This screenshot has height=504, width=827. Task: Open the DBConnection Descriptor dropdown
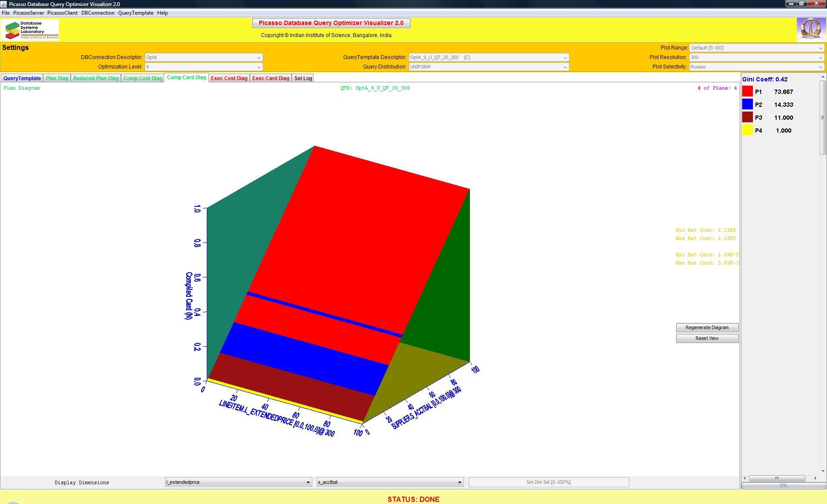(x=203, y=57)
